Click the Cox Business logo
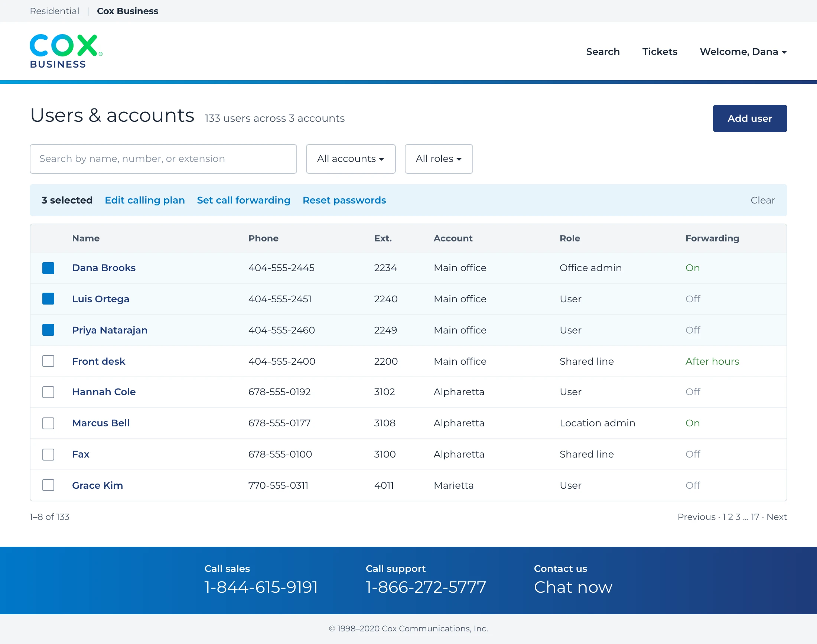817x644 pixels. pos(66,51)
